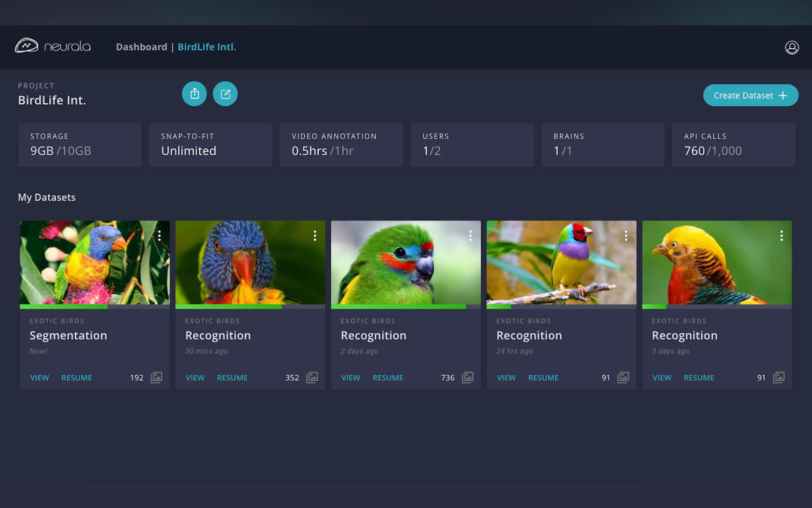The image size is (812, 508).
Task: Open three-dot menu on 24 hrs ago card
Action: coord(626,235)
